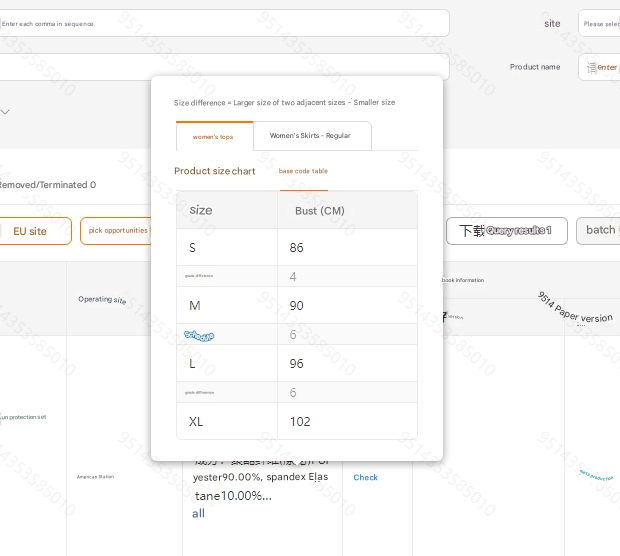Click the batch button
The width and height of the screenshot is (620, 556).
[598, 231]
